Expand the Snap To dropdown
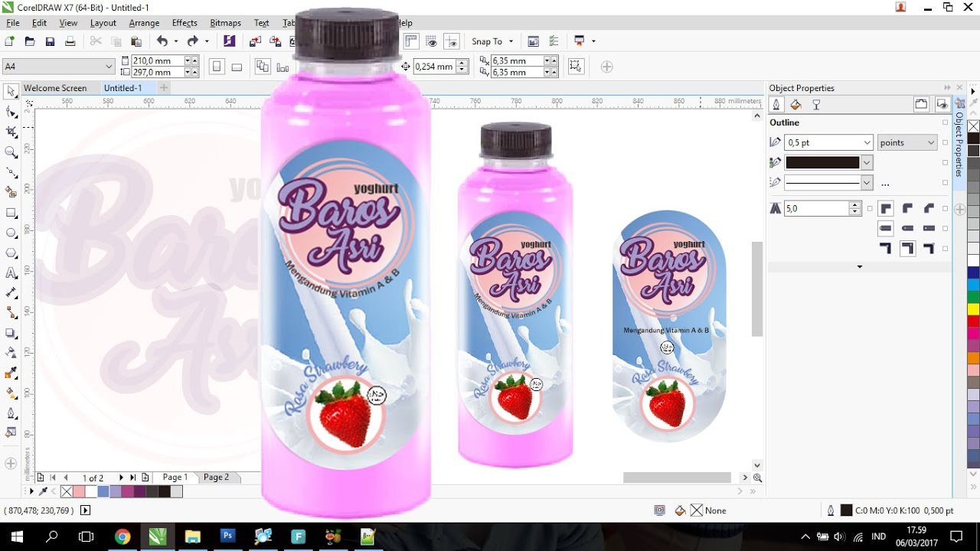 click(511, 41)
